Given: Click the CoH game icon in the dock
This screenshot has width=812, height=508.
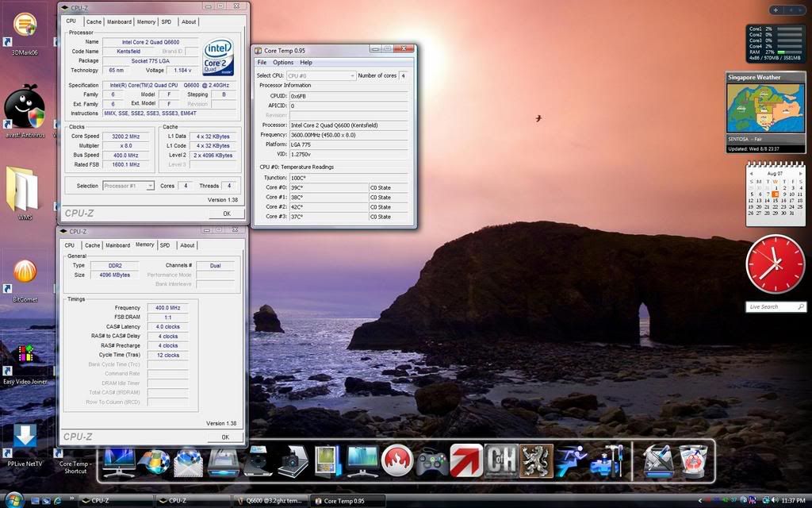Looking at the screenshot, I should click(501, 460).
